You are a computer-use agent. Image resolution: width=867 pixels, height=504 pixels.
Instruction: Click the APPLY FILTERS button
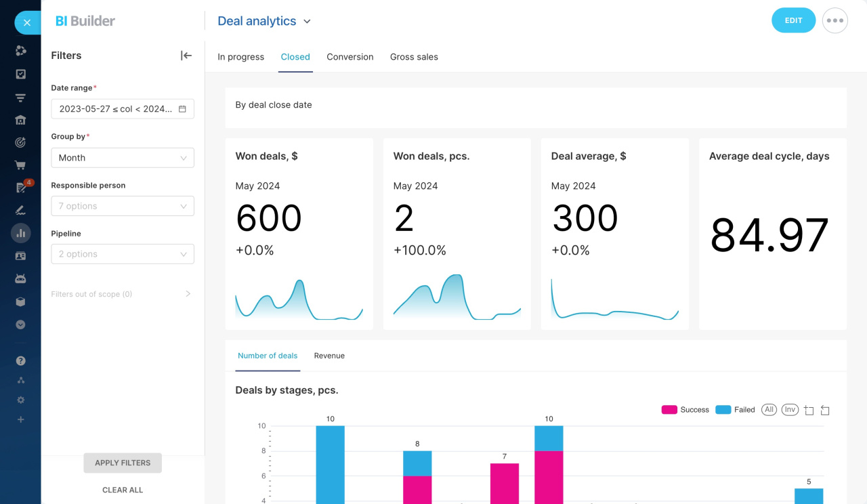point(123,463)
